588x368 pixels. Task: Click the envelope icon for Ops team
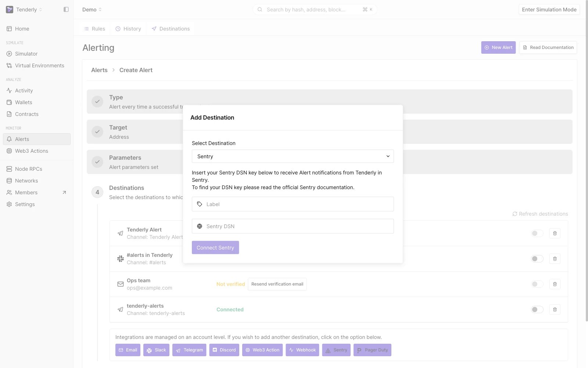(x=120, y=284)
